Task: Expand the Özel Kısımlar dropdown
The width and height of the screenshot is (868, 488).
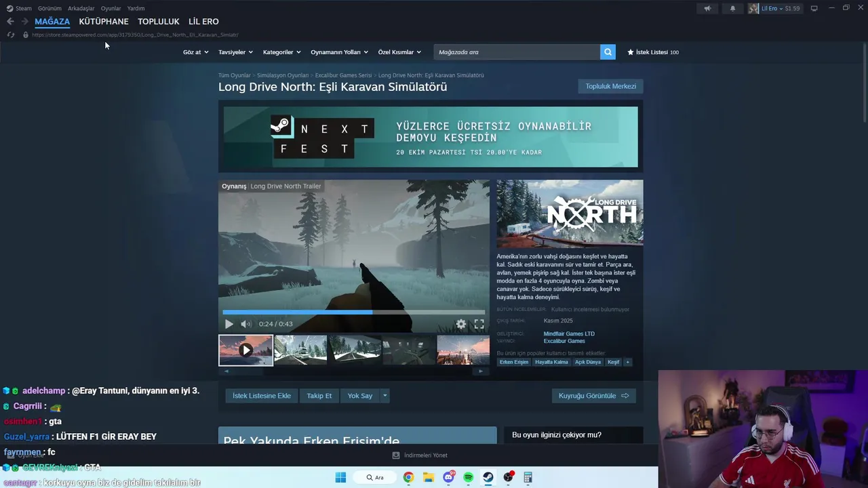Action: [x=399, y=52]
